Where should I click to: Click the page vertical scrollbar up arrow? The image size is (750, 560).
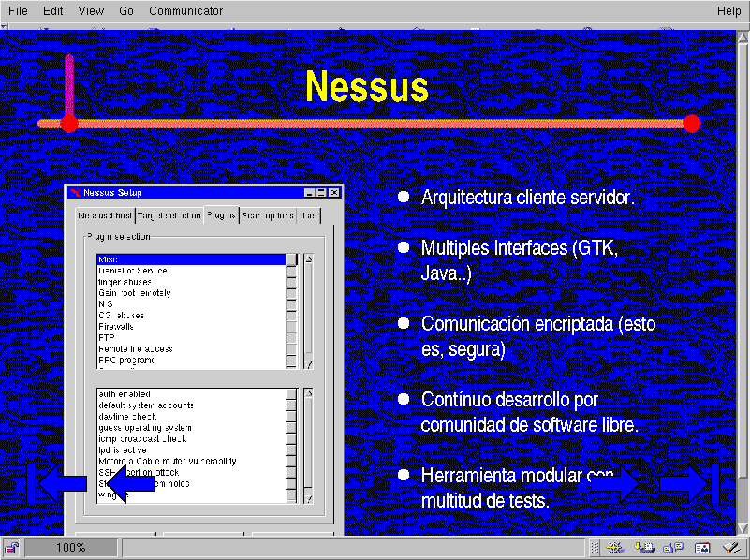point(743,37)
